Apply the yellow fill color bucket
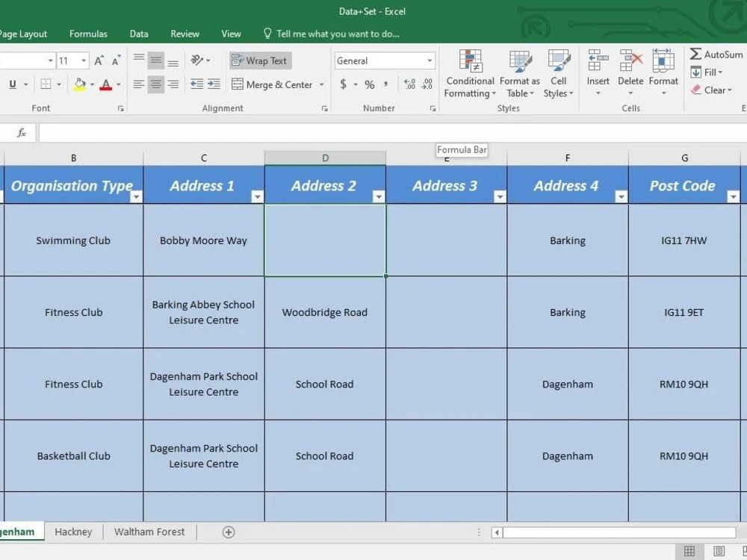Viewport: 747px width, 560px height. [80, 84]
